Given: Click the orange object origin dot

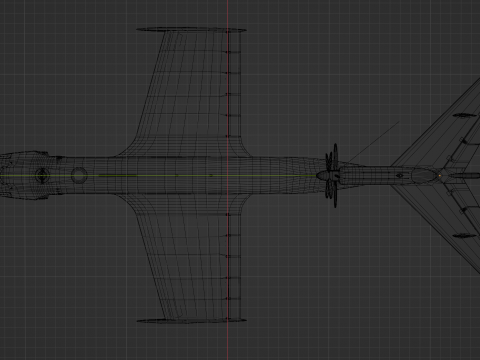Looking at the screenshot, I should (440, 175).
